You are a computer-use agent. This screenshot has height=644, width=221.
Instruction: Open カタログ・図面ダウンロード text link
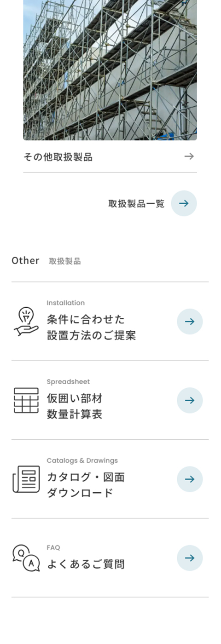pos(86,485)
